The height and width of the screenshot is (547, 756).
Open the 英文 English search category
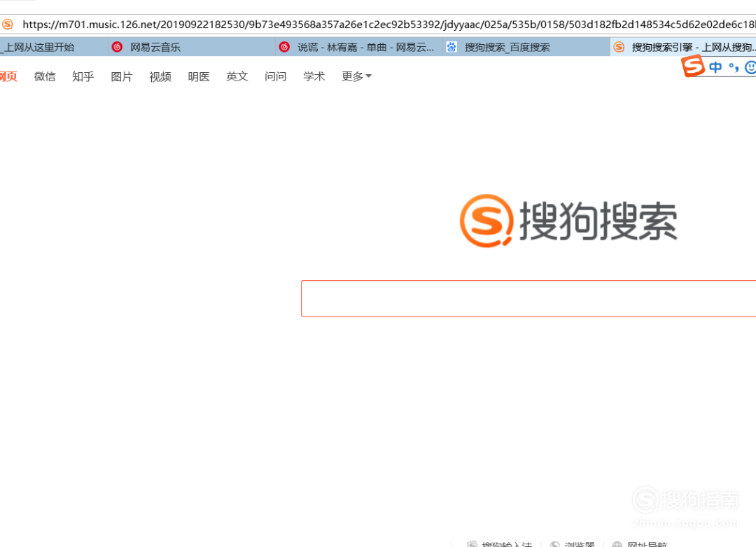237,77
